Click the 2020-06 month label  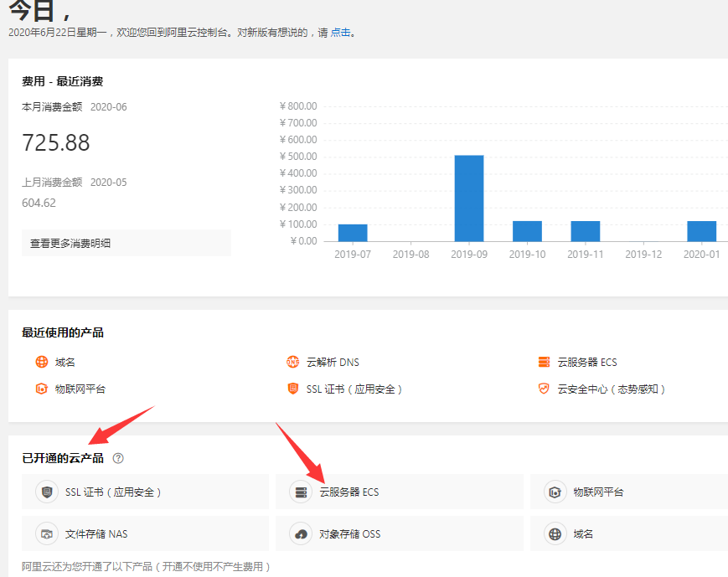[109, 106]
